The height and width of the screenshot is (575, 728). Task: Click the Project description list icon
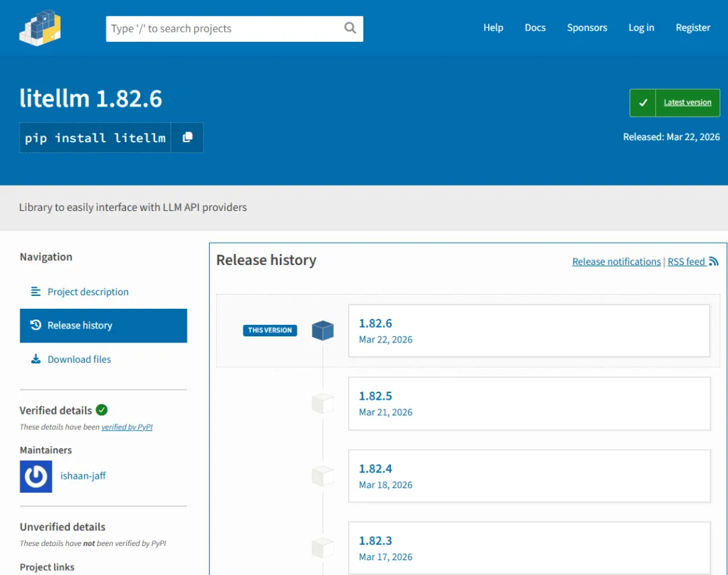click(x=35, y=291)
